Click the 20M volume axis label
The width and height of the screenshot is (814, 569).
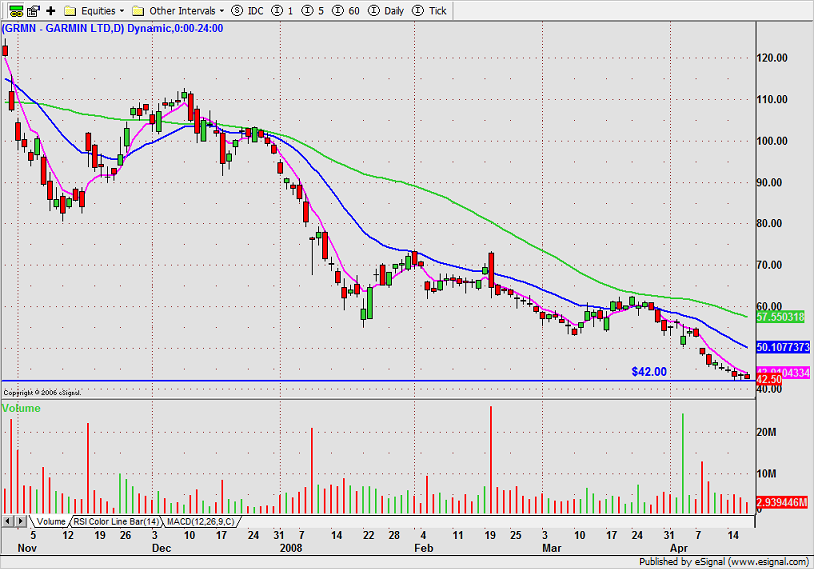point(766,432)
